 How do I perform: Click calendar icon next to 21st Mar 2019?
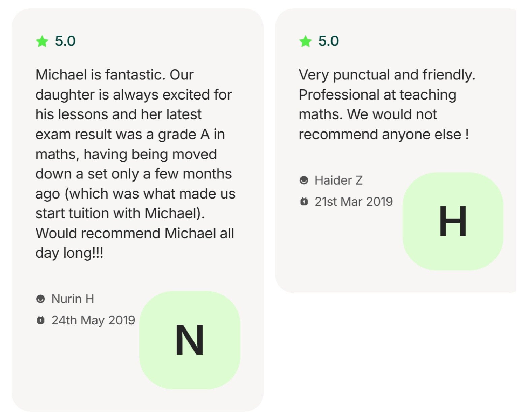coord(304,201)
